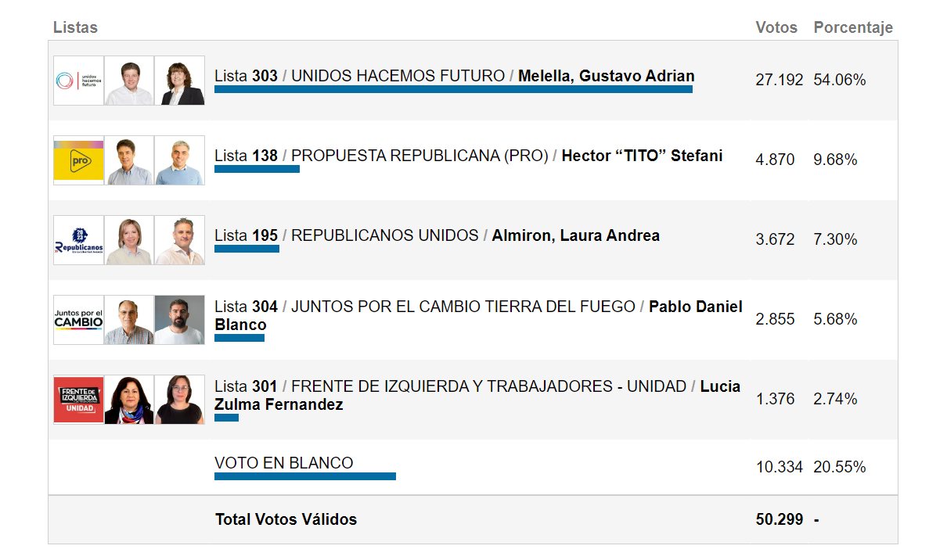Viewport: 929px width, 560px height.
Task: Click the yellow PRO party logo
Action: (79, 160)
